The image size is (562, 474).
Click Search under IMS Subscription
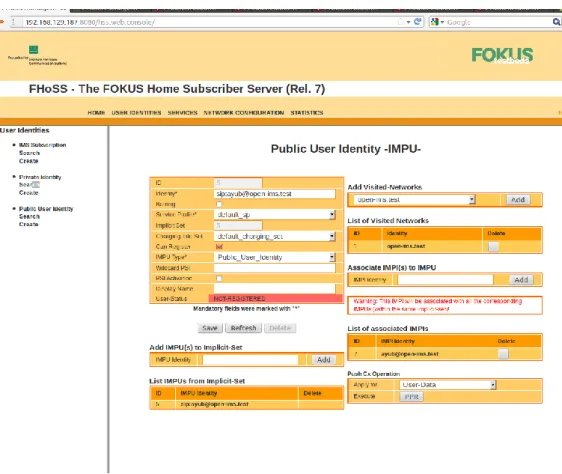(x=29, y=153)
